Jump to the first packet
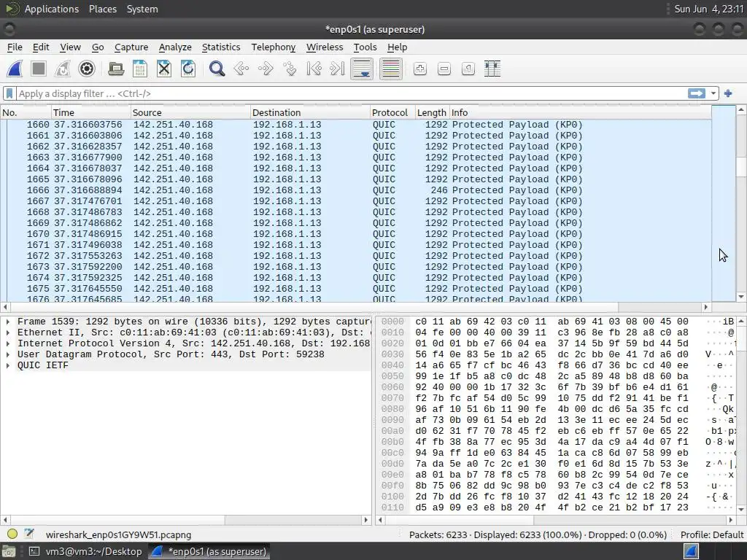 [314, 69]
